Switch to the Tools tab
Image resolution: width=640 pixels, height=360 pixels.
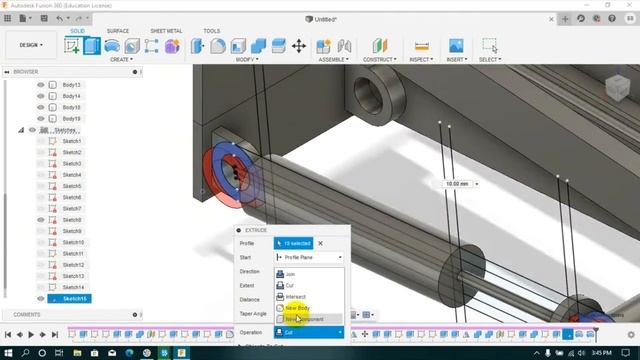tap(211, 31)
